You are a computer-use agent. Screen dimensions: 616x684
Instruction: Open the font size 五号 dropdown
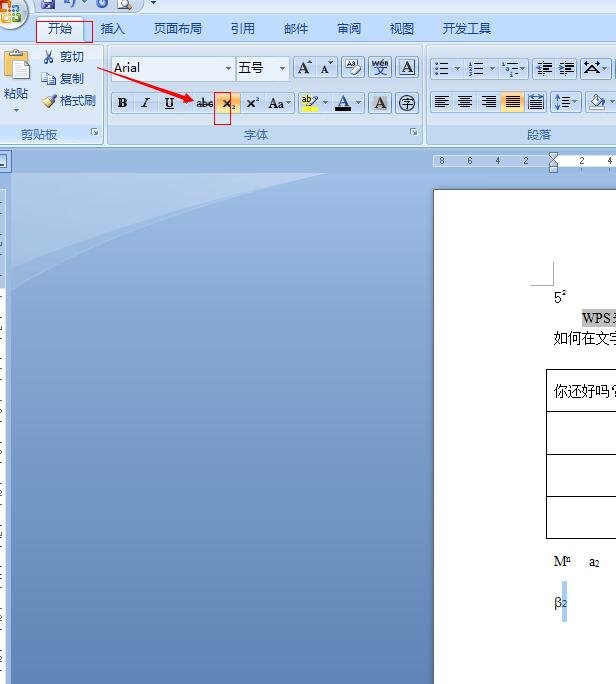[x=283, y=68]
